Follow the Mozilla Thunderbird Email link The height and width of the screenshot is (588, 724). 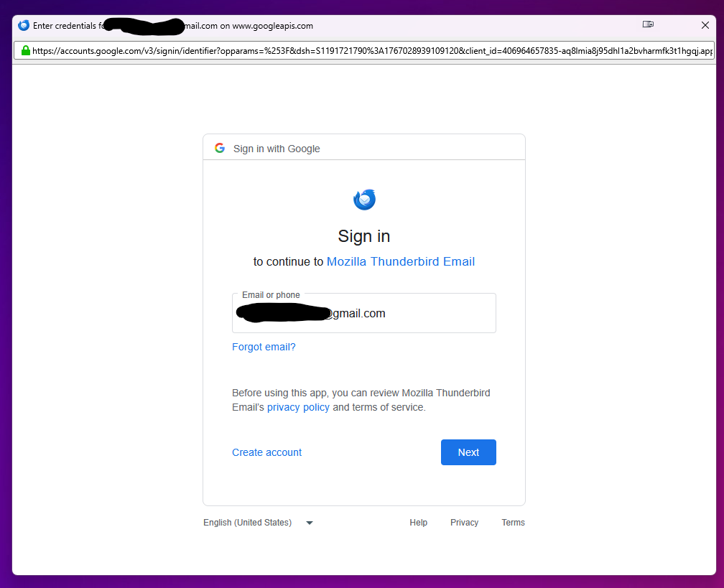coord(400,261)
